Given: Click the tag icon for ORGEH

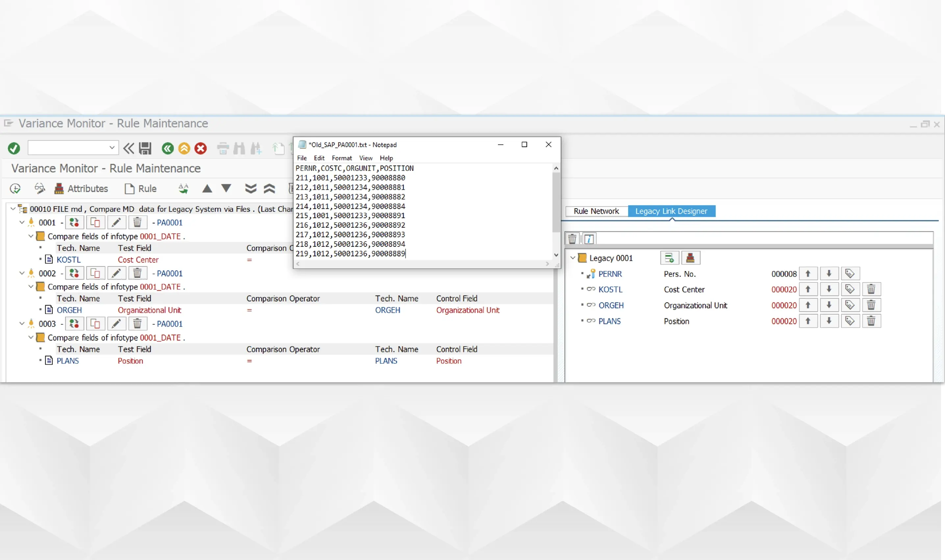Looking at the screenshot, I should coord(850,305).
